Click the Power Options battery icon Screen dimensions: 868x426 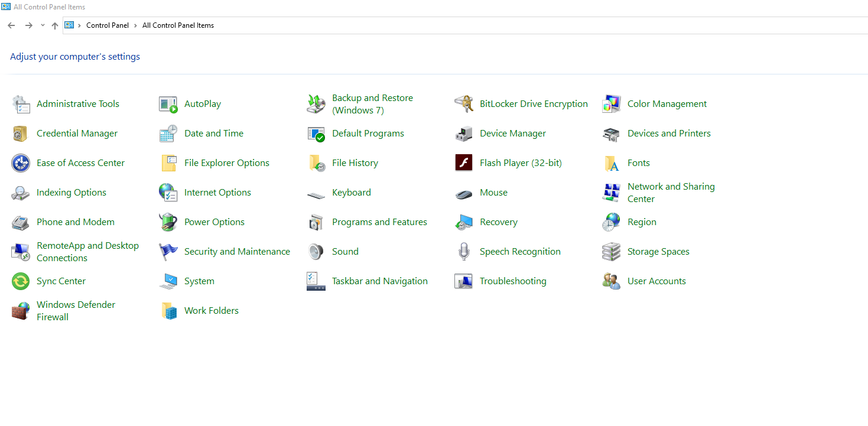tap(168, 222)
